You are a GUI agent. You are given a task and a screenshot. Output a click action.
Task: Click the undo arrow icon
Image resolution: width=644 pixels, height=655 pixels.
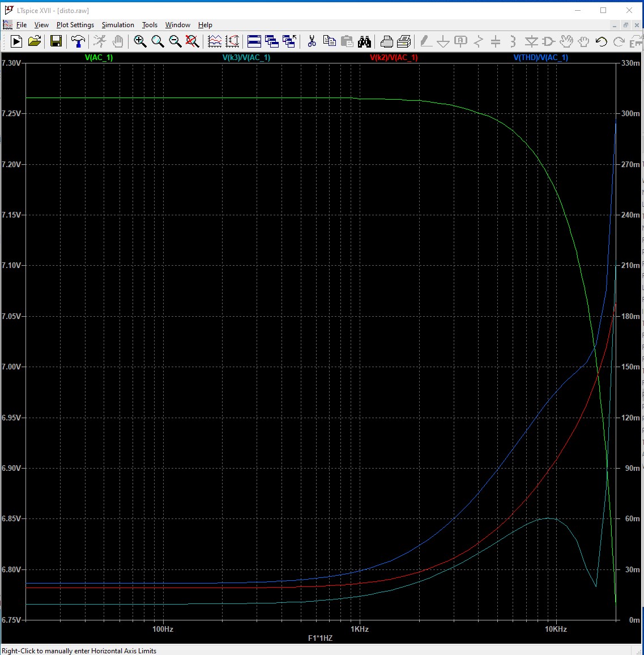602,41
